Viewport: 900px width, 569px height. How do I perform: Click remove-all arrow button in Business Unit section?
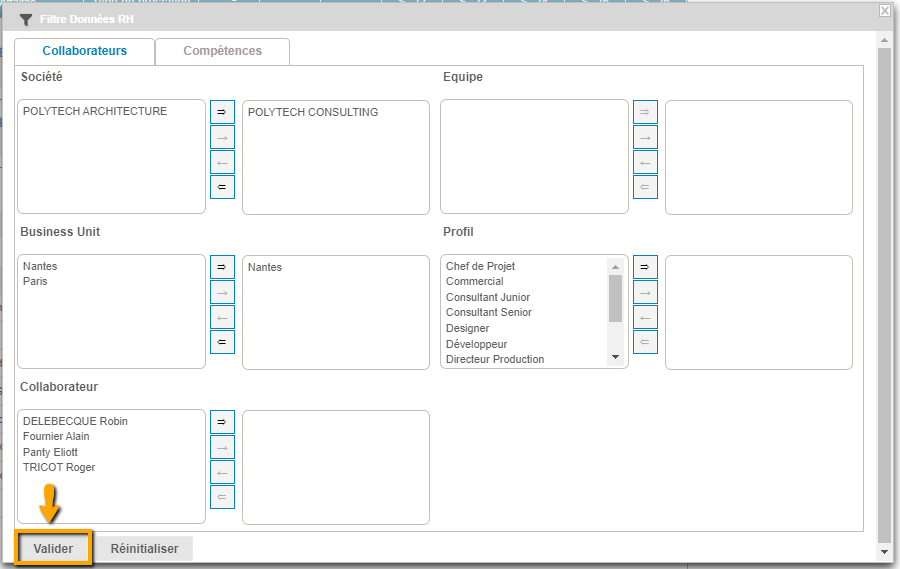click(222, 342)
